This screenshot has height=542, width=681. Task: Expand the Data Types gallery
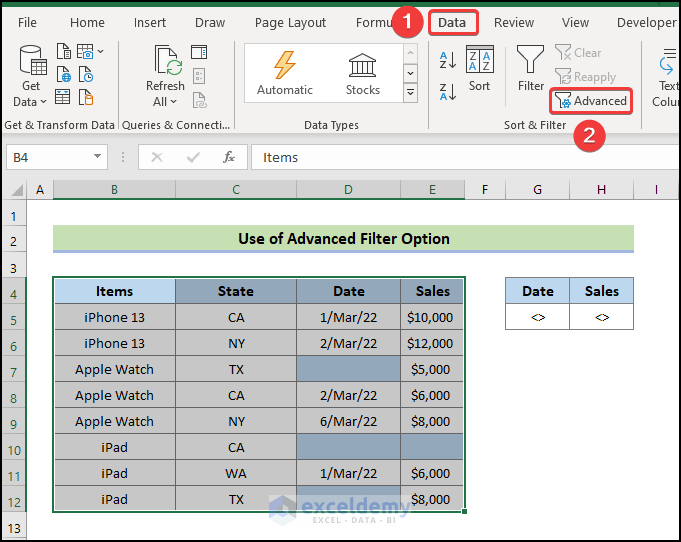(410, 93)
